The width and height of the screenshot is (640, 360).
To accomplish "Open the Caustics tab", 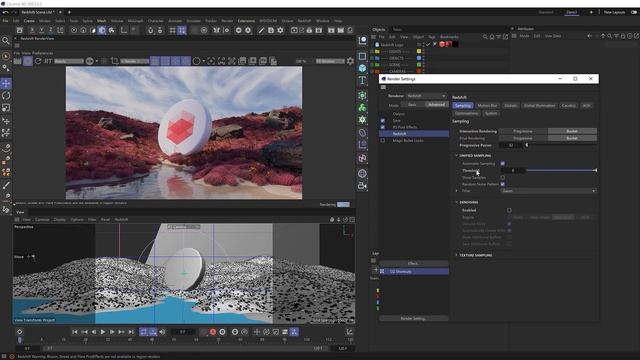I will (569, 106).
